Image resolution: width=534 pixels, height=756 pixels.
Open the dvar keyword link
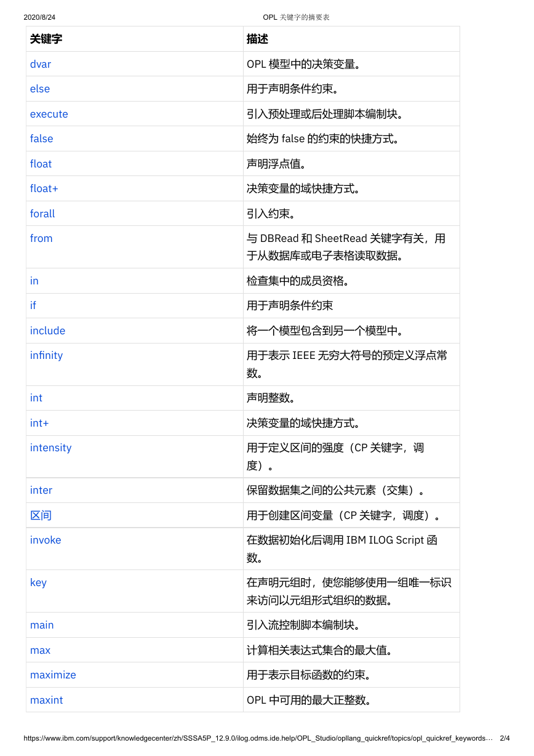tap(41, 64)
